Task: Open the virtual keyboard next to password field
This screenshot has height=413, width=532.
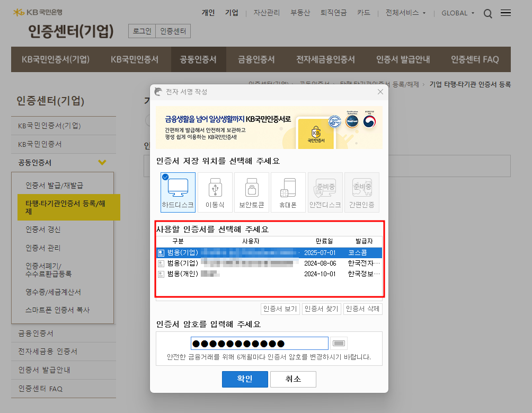Action: (x=339, y=344)
